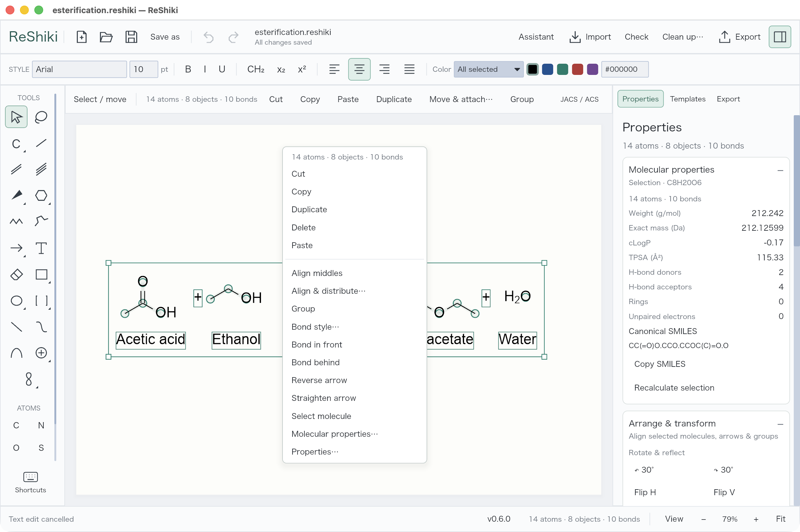Open the Color 'All selected' dropdown
800x532 pixels.
point(488,69)
